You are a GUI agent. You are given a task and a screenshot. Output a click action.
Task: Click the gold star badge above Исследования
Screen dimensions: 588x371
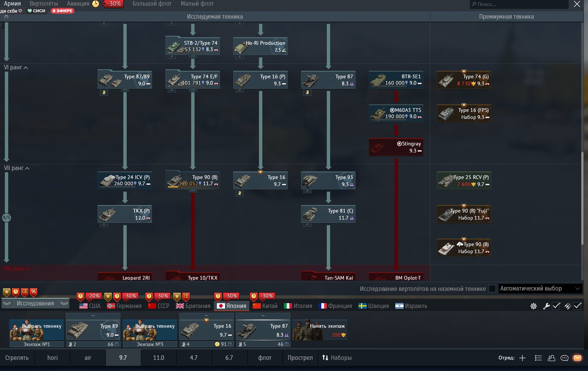coord(6,292)
